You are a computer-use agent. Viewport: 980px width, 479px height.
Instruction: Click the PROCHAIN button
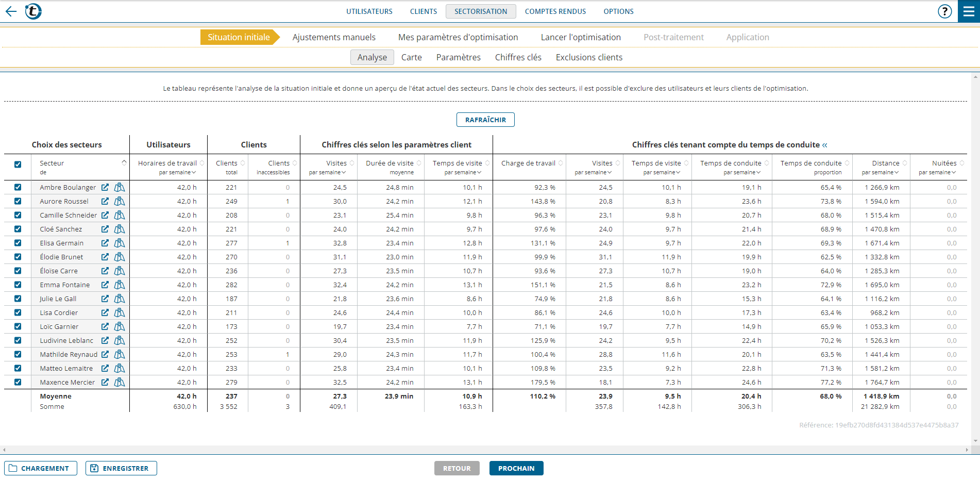[x=516, y=468]
